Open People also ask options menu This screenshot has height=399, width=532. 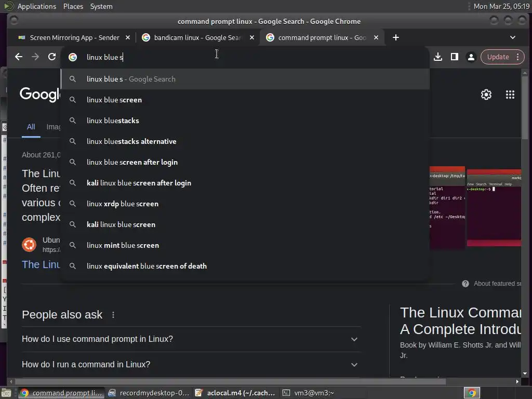(x=113, y=315)
